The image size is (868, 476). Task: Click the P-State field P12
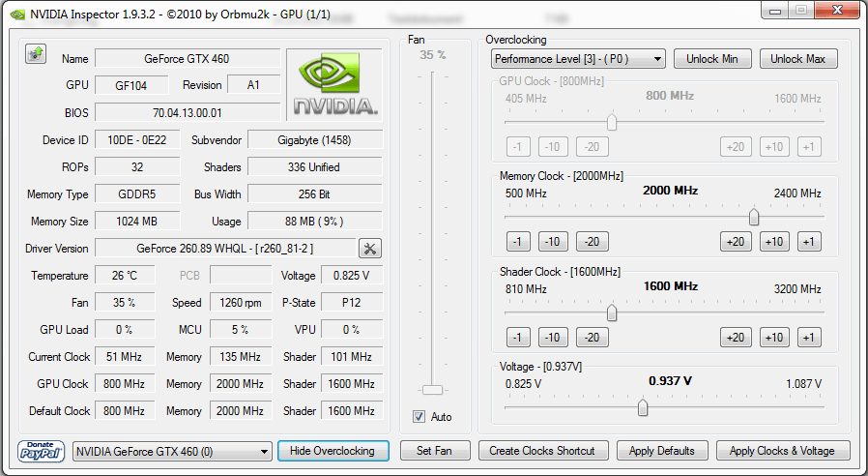point(352,303)
